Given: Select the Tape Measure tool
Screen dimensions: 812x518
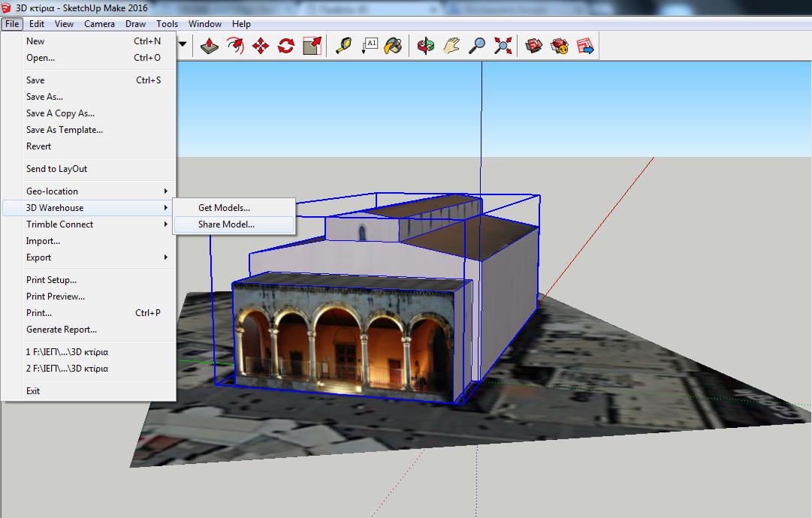Looking at the screenshot, I should (344, 46).
